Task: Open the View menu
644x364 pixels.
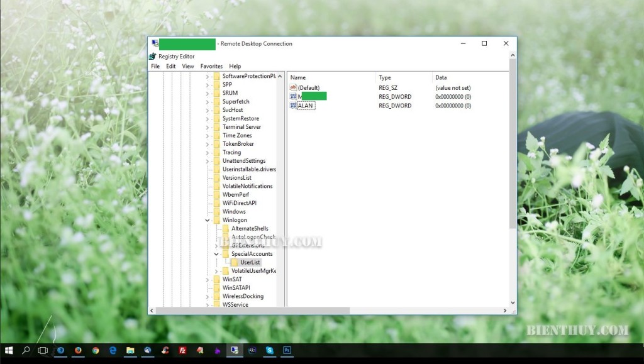Action: pyautogui.click(x=187, y=66)
